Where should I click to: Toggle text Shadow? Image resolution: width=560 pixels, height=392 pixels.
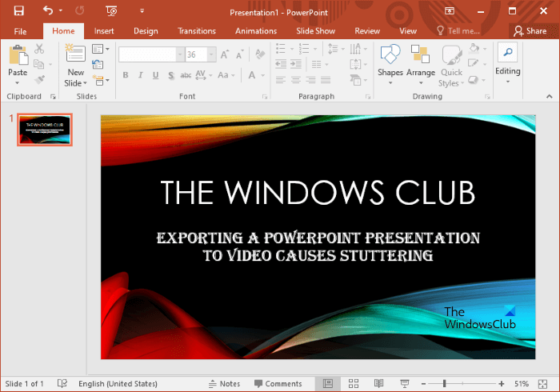[x=170, y=75]
